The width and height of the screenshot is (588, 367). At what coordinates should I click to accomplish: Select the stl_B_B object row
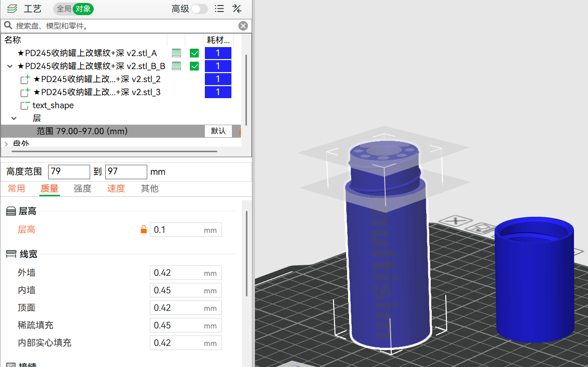91,67
